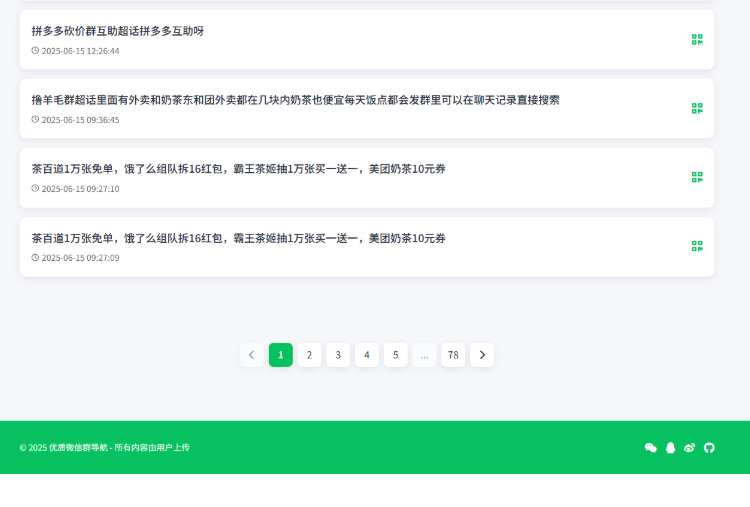Viewport: 750px width, 507px height.
Task: Jump to last page 78
Action: tap(453, 355)
